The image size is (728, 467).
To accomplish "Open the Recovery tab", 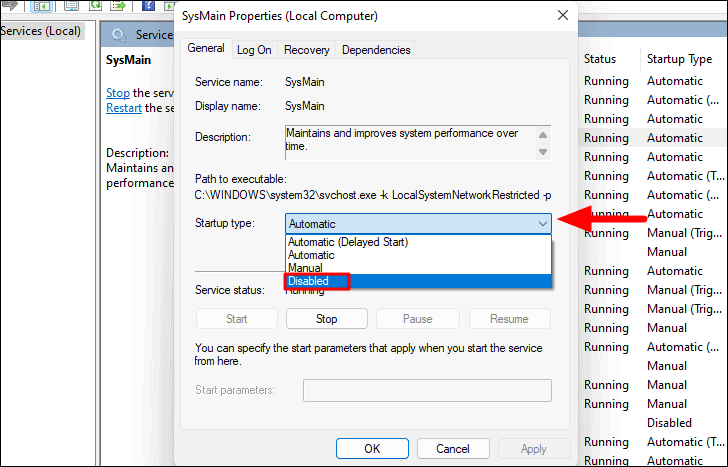I will click(x=306, y=49).
